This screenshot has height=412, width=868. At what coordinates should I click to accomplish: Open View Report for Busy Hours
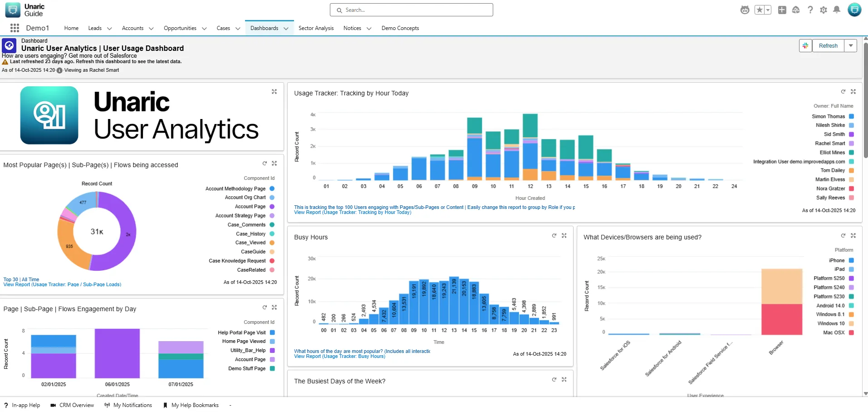(339, 357)
